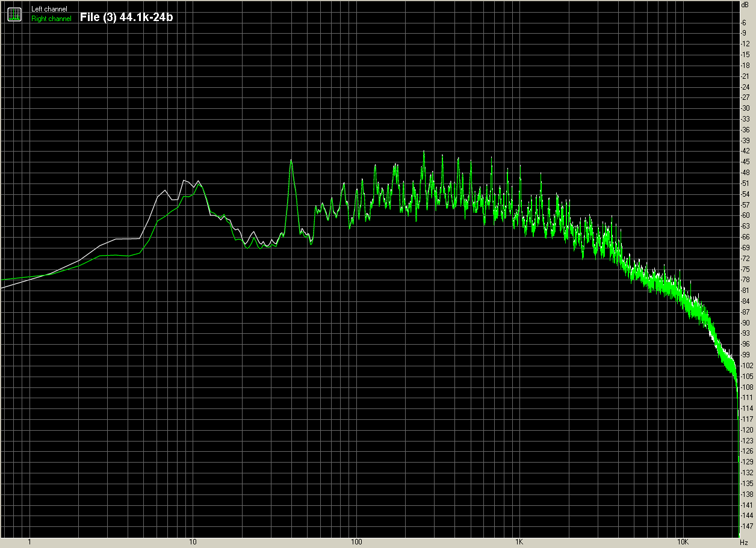This screenshot has height=548, width=756.
Task: Click the '10' frequency axis label
Action: (x=193, y=542)
